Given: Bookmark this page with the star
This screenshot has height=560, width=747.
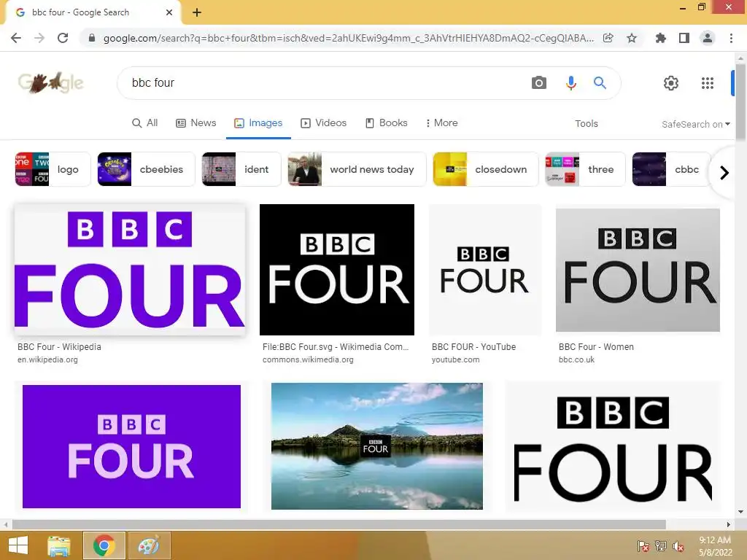Looking at the screenshot, I should click(632, 38).
